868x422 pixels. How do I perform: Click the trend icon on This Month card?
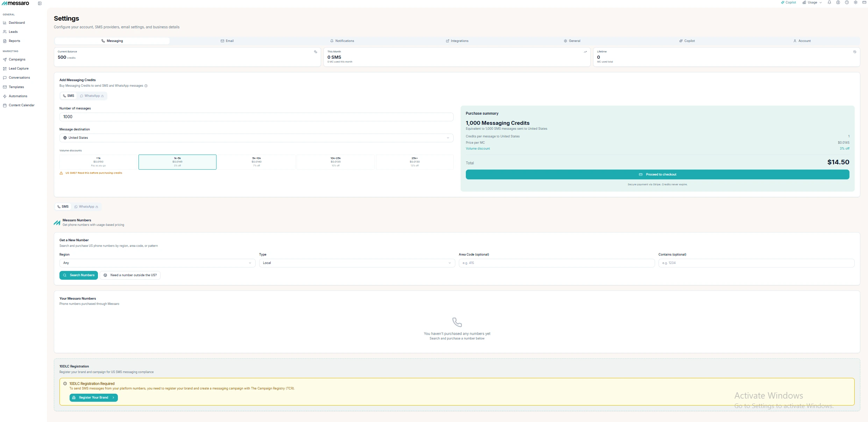585,52
